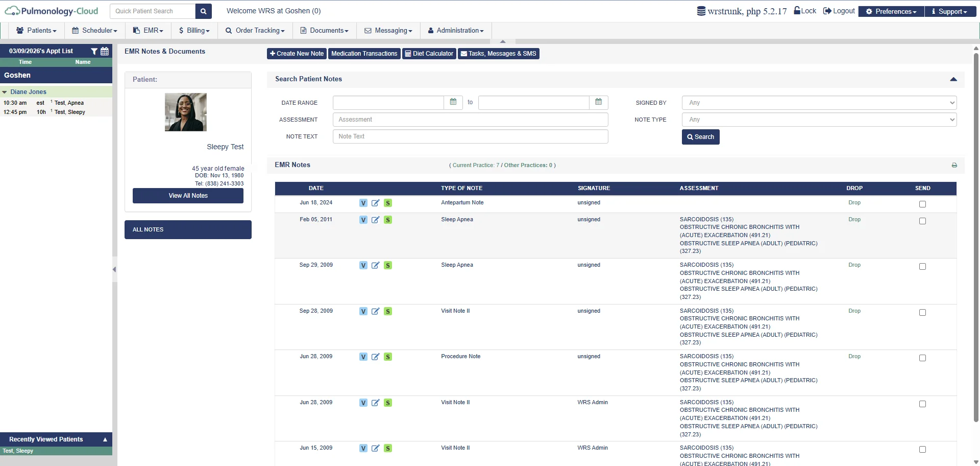Click the print icon in EMR Notes header

point(954,166)
